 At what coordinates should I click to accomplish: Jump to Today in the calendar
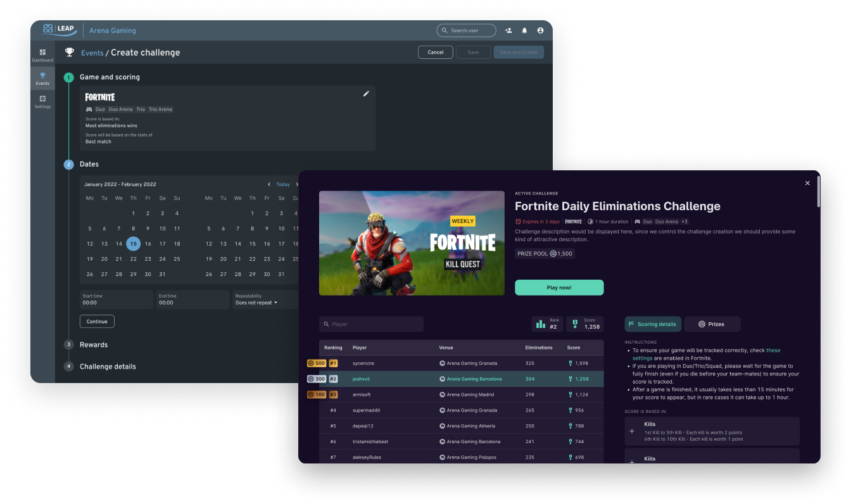click(x=283, y=184)
